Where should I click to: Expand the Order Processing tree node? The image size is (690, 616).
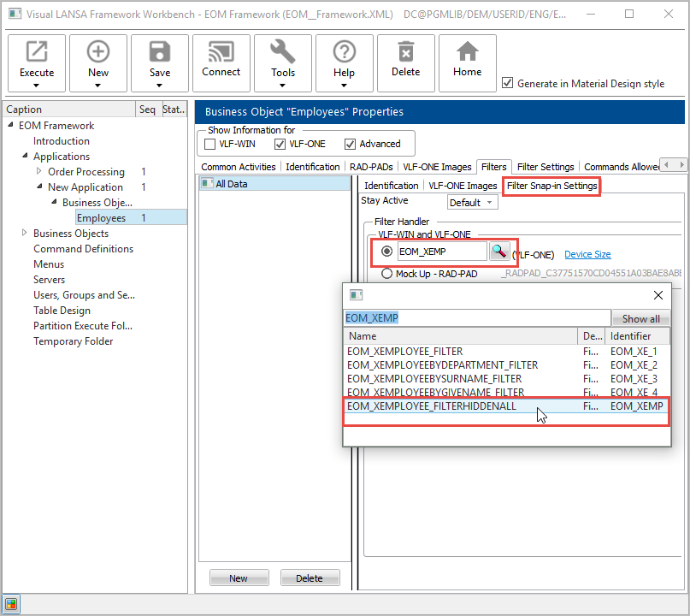coord(39,171)
